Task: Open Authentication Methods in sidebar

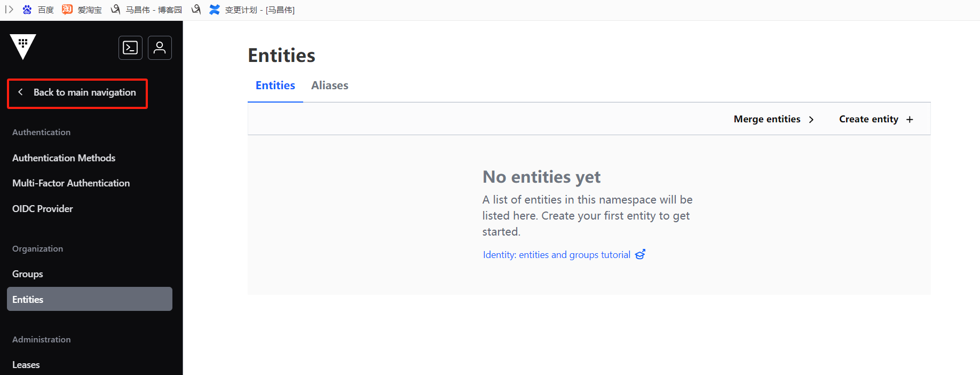Action: 64,158
